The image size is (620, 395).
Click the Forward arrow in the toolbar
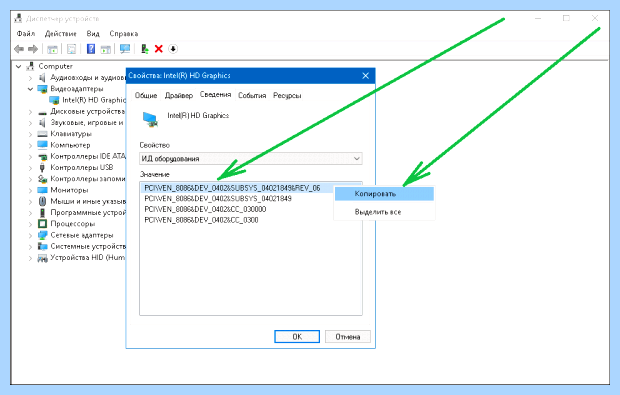33,49
